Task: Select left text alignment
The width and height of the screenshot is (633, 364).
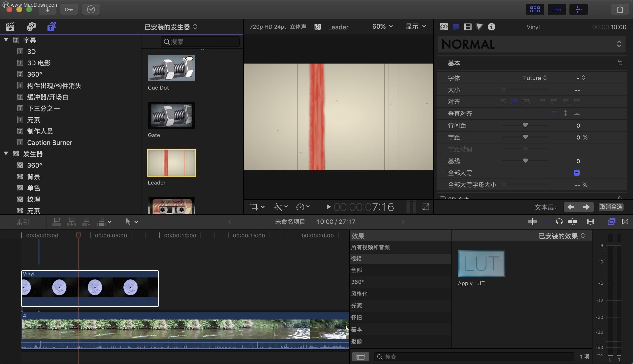Action: tap(503, 101)
